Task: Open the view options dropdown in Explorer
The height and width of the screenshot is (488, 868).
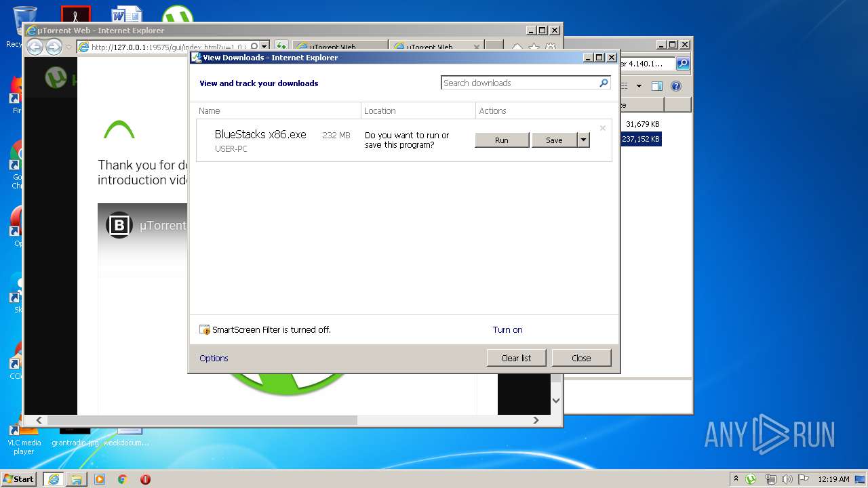Action: (639, 86)
